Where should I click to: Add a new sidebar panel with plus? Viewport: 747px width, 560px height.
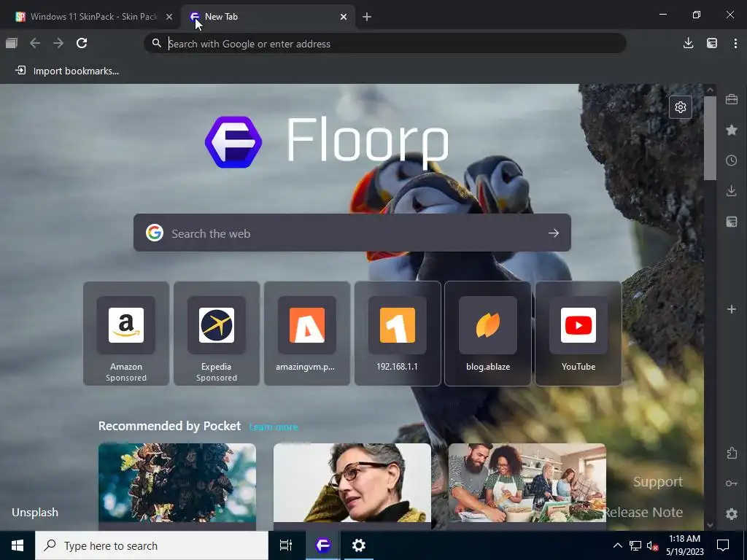(x=732, y=309)
